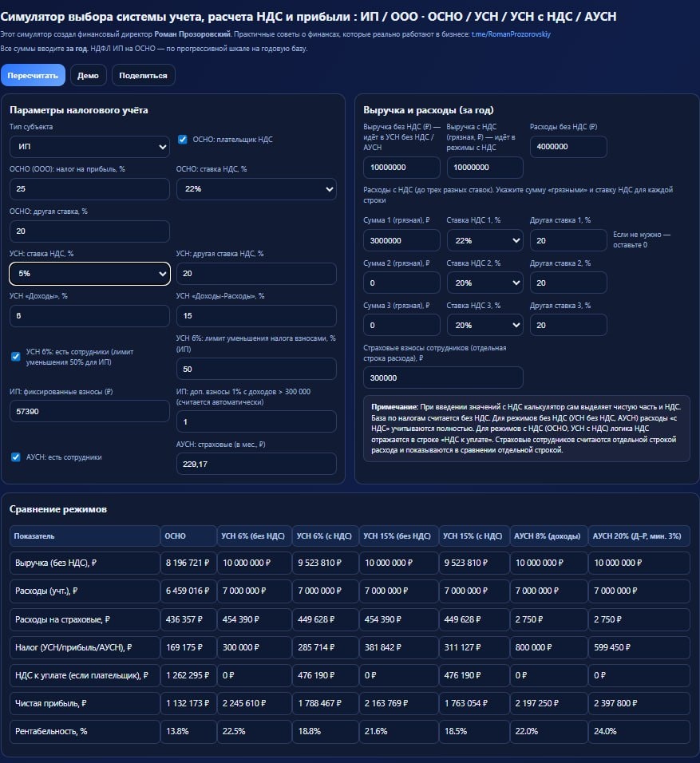The height and width of the screenshot is (763, 700).
Task: Focus the Другая ставка 1 field
Action: click(x=568, y=240)
